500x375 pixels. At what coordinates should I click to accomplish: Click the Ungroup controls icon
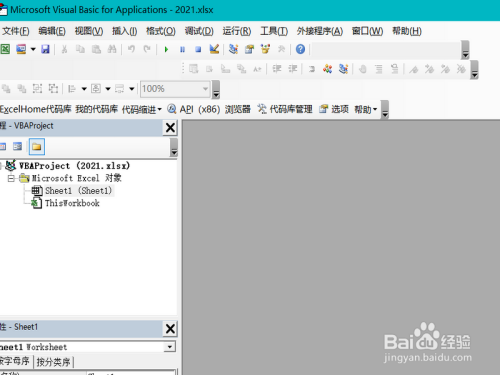click(x=53, y=89)
